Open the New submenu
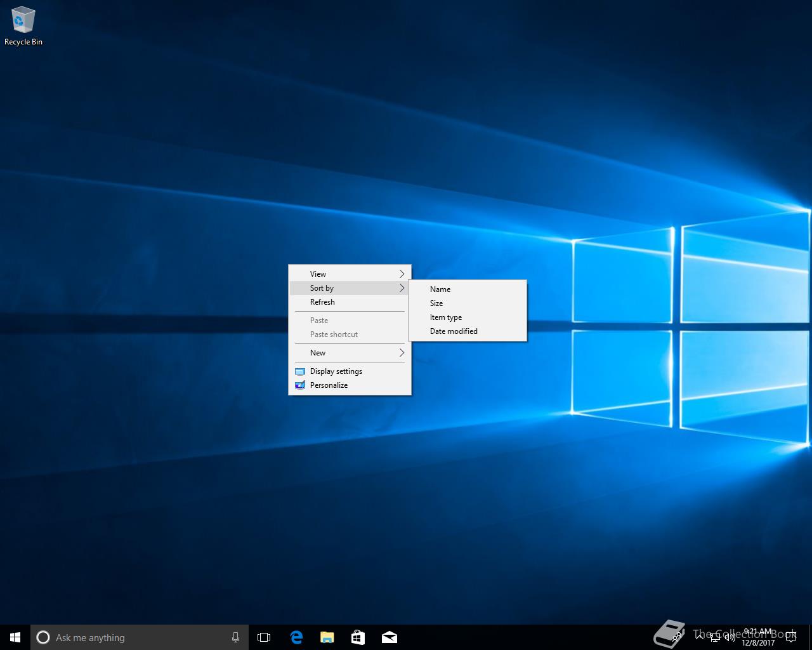Image resolution: width=812 pixels, height=650 pixels. pyautogui.click(x=350, y=353)
